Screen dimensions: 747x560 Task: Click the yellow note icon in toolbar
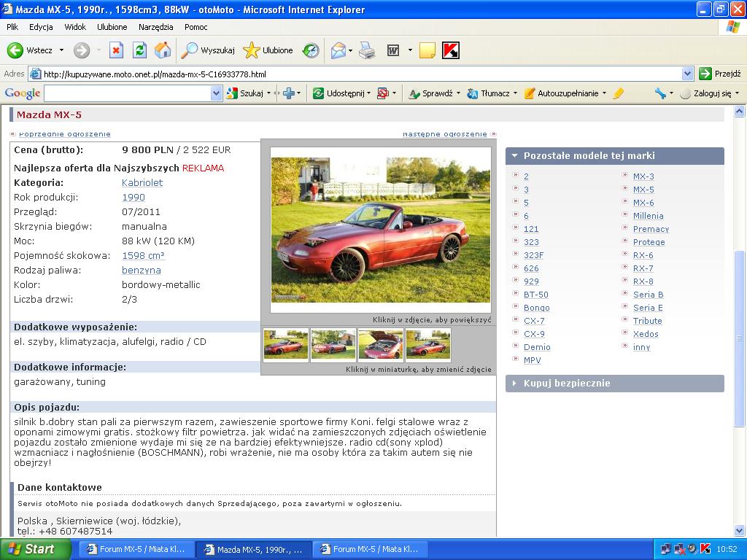427,50
